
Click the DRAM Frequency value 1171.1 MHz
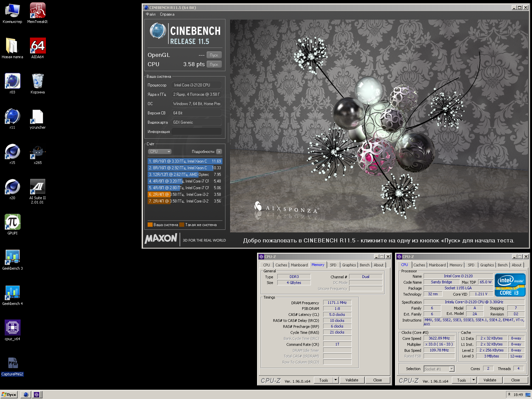tap(337, 303)
